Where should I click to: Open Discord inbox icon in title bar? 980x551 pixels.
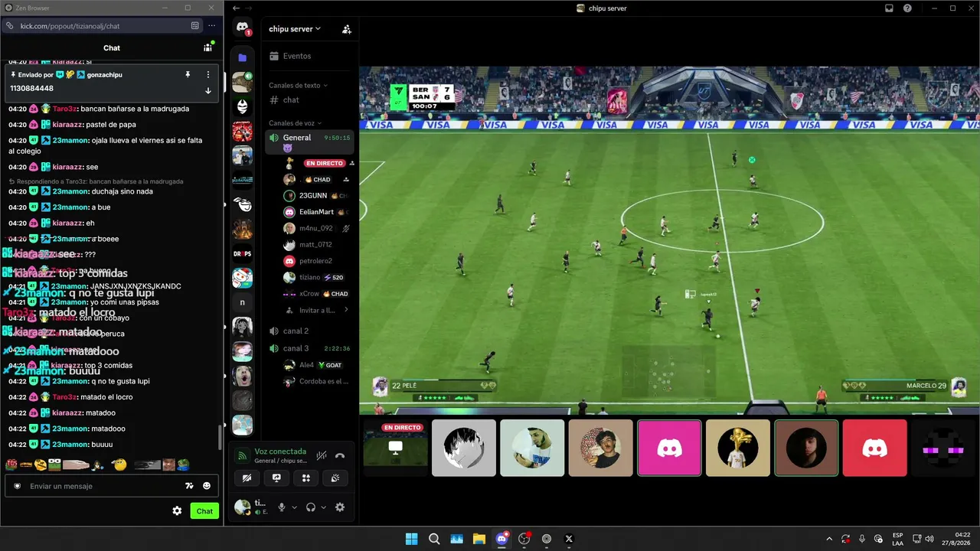889,8
